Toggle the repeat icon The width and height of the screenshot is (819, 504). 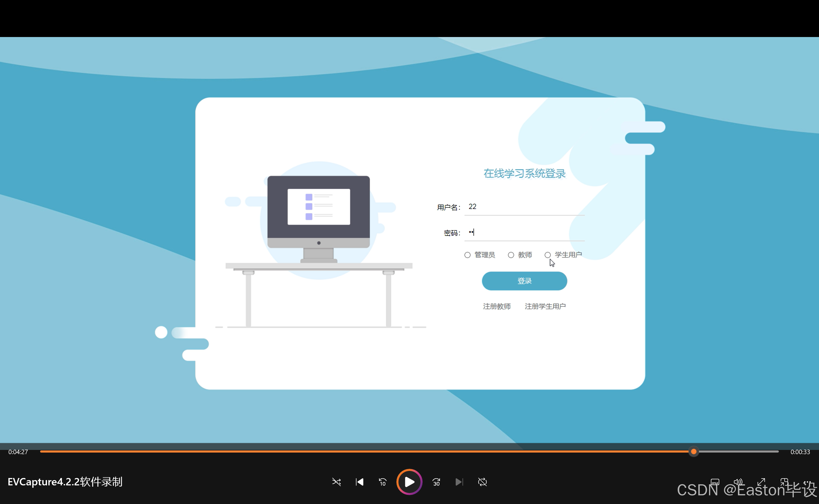[482, 482]
